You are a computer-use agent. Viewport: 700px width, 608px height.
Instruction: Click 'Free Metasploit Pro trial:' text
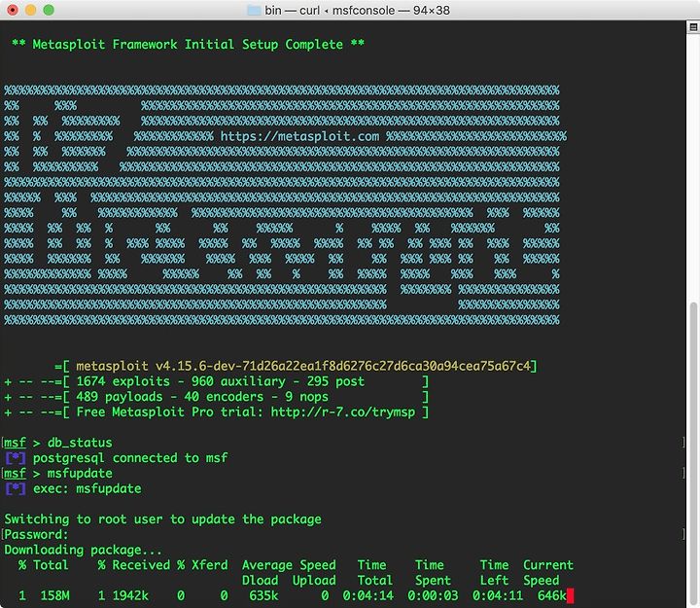tap(169, 411)
